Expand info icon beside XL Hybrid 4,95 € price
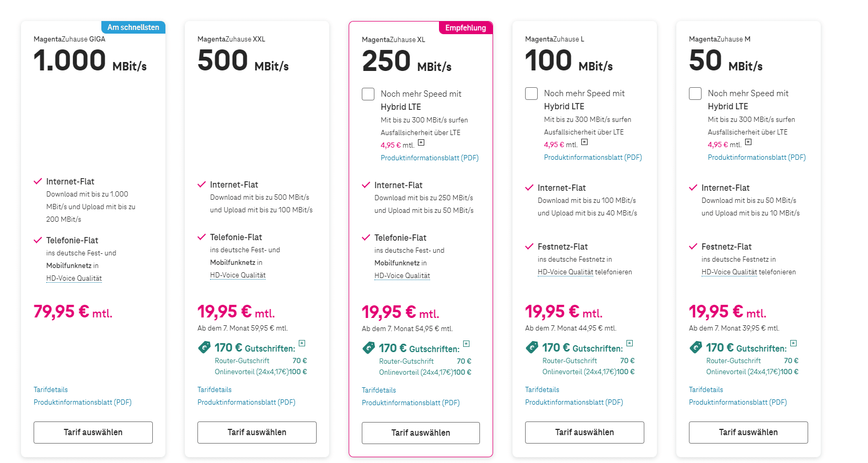868x463 pixels. click(421, 142)
